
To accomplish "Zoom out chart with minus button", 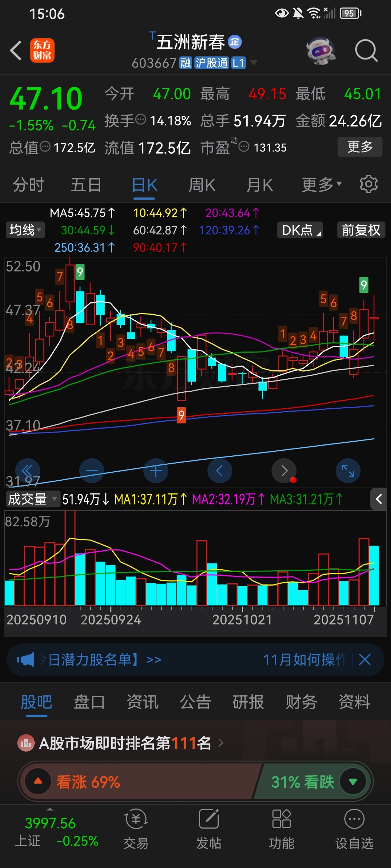I will click(92, 471).
